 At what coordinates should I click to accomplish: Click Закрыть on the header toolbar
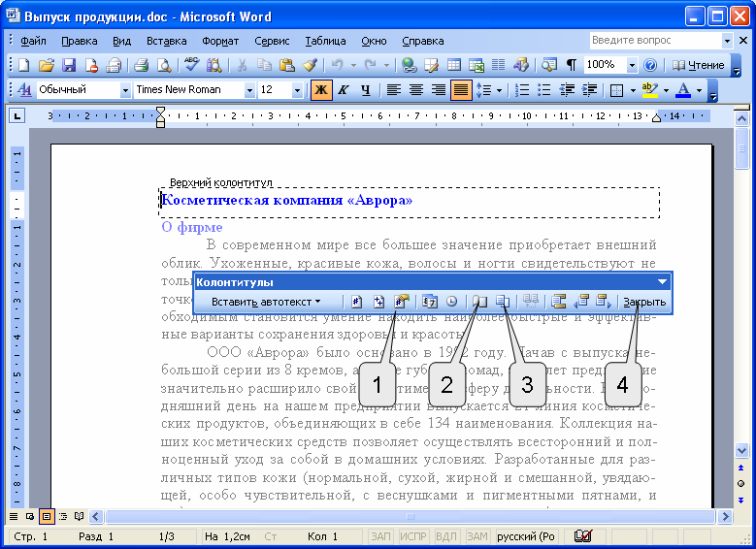pyautogui.click(x=644, y=302)
